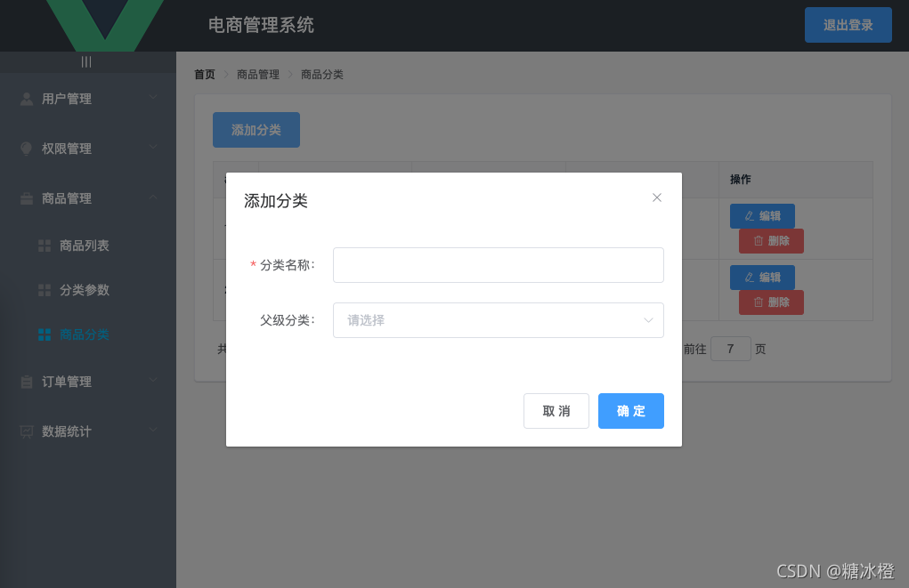Image resolution: width=909 pixels, height=588 pixels.
Task: Click the 商品列表 grid icon
Action: coord(44,246)
